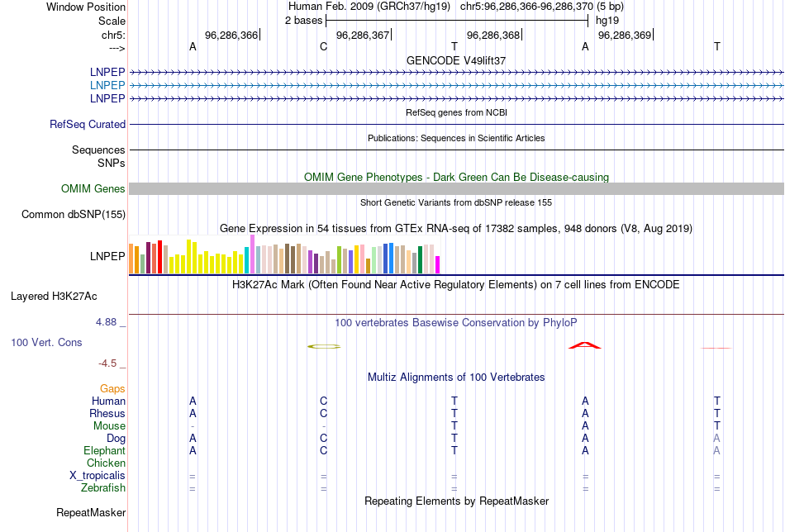Click the X_tropicalis species label
This screenshot has width=785, height=532.
tap(98, 476)
